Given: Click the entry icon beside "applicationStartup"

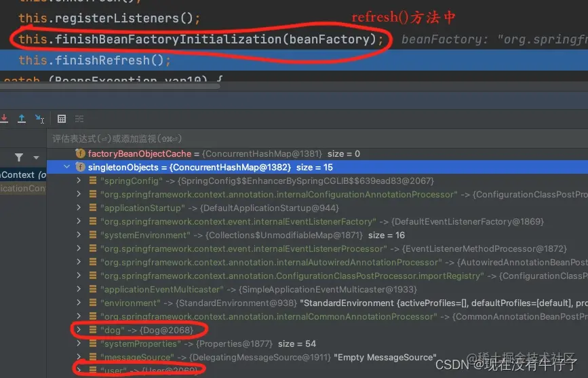Looking at the screenshot, I should (93, 208).
